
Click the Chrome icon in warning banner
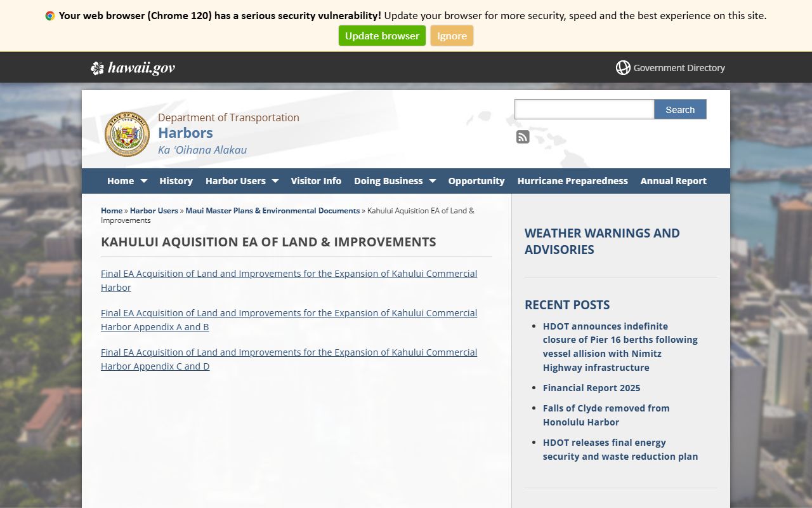click(50, 16)
